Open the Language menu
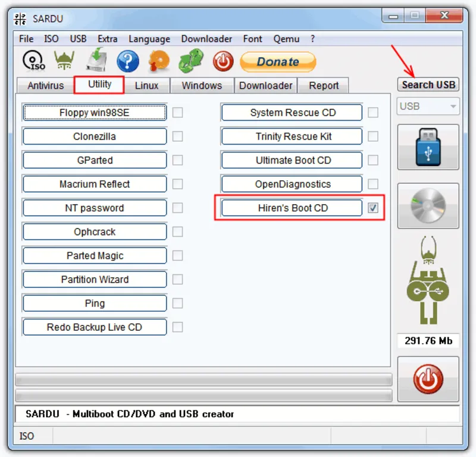 (x=149, y=39)
